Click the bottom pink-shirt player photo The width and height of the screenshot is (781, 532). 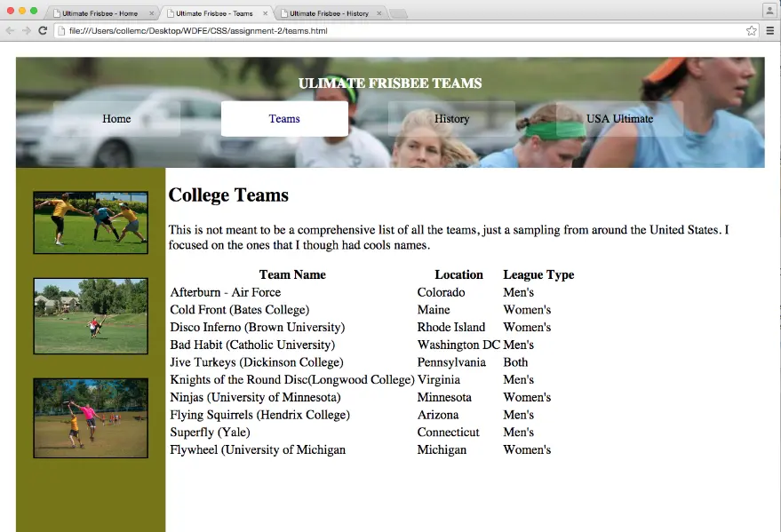point(90,417)
